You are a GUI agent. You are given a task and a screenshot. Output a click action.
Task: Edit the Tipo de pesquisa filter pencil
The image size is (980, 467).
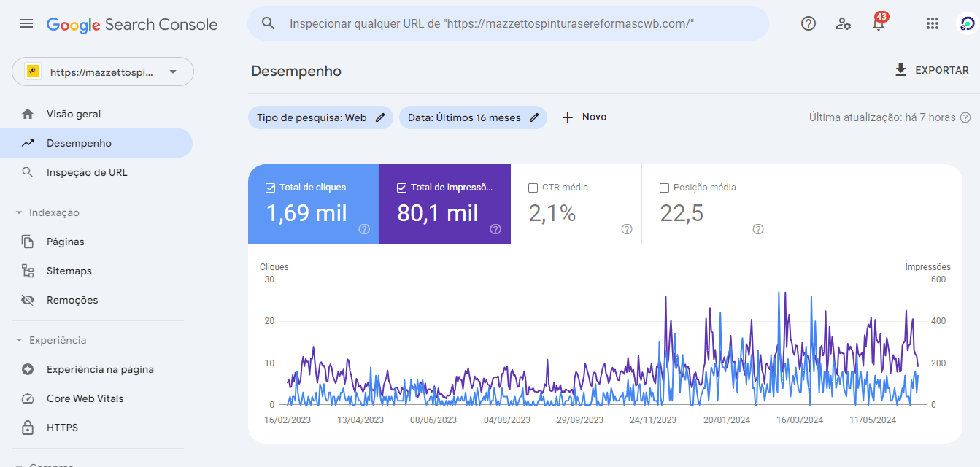tap(380, 117)
